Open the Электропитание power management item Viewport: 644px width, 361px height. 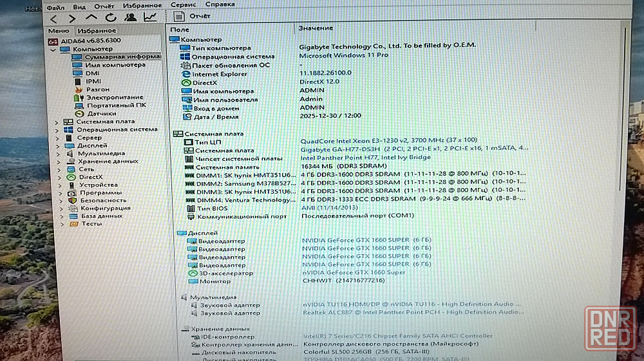[x=115, y=97]
